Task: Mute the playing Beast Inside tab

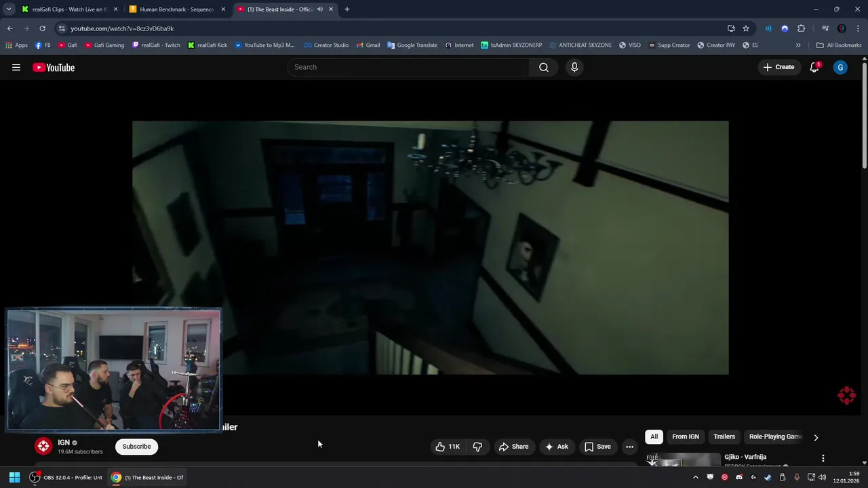Action: (320, 9)
